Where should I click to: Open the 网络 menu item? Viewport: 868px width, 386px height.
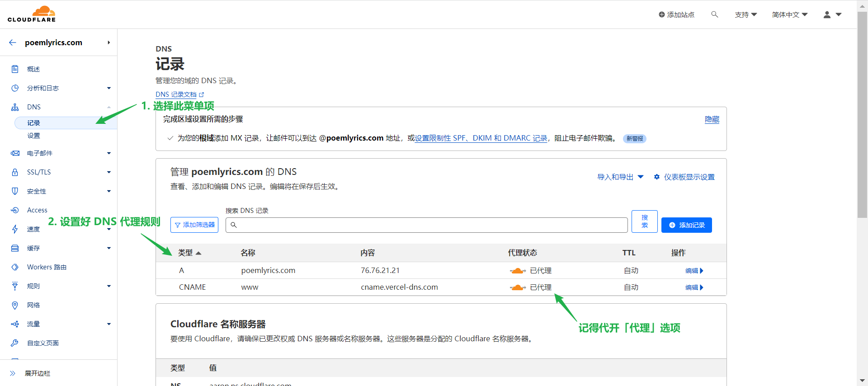(x=33, y=305)
